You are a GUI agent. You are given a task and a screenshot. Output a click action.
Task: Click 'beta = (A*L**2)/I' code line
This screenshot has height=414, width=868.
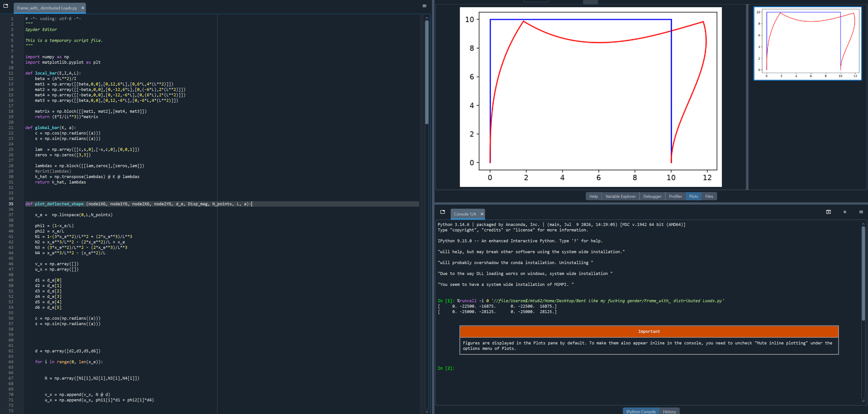(56, 79)
